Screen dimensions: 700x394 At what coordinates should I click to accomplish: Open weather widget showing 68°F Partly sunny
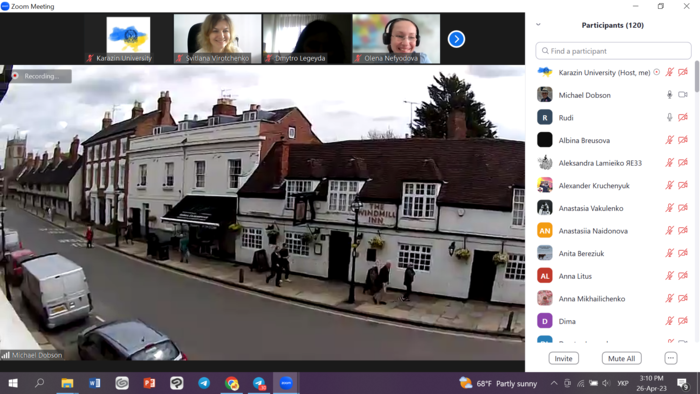(498, 383)
